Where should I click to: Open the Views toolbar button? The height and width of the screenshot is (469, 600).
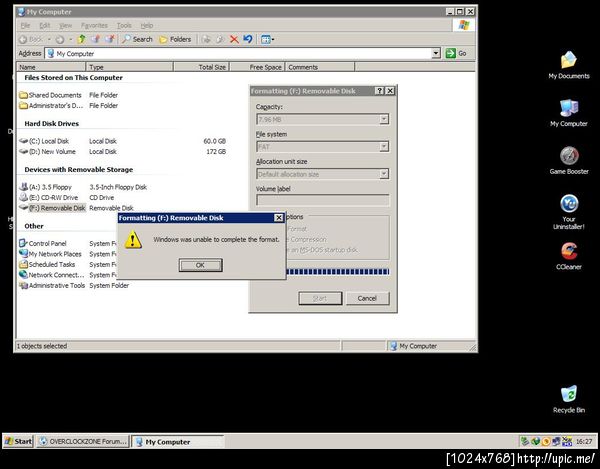pyautogui.click(x=267, y=39)
